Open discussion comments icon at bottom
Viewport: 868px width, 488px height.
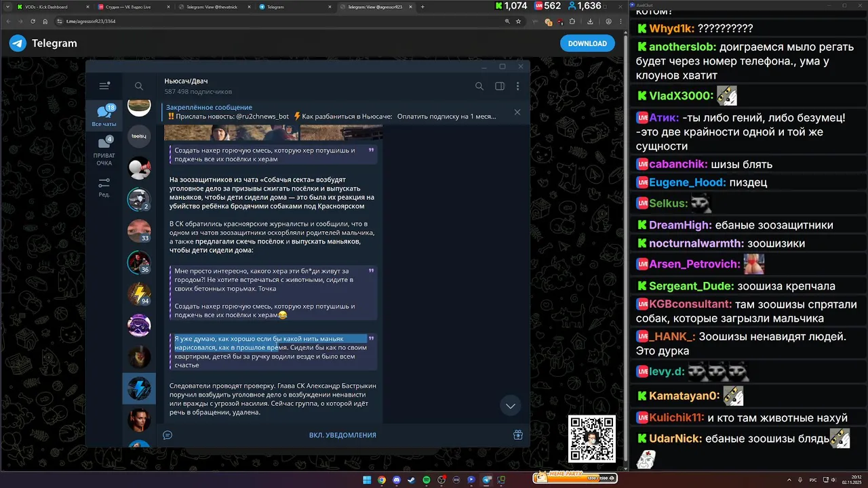pyautogui.click(x=167, y=435)
